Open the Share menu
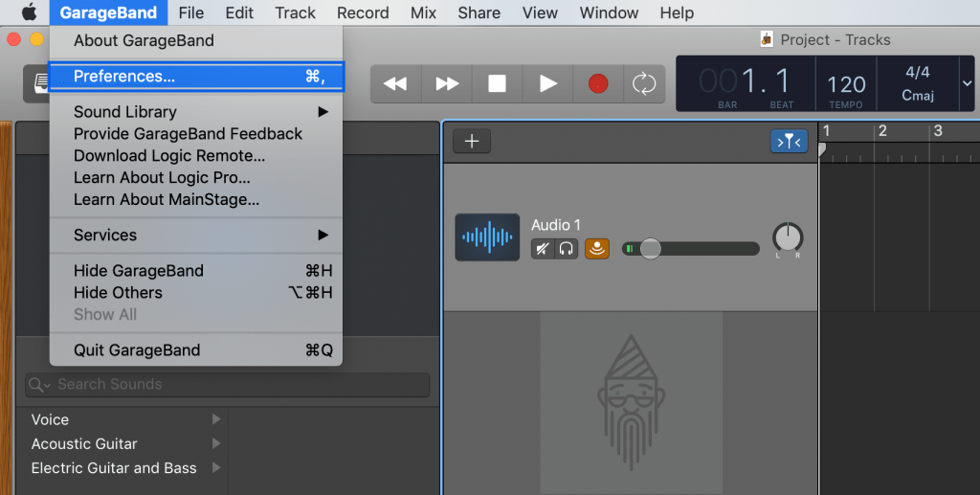This screenshot has height=495, width=980. click(479, 12)
